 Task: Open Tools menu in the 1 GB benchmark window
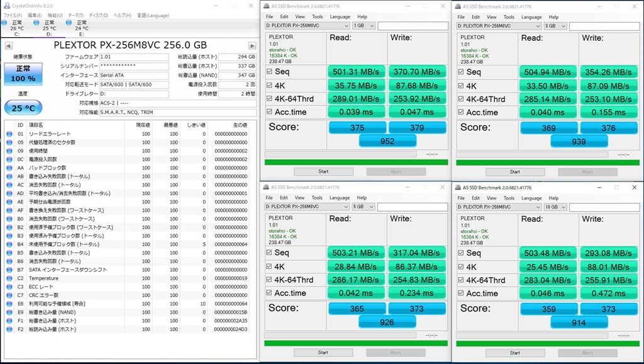click(x=318, y=17)
